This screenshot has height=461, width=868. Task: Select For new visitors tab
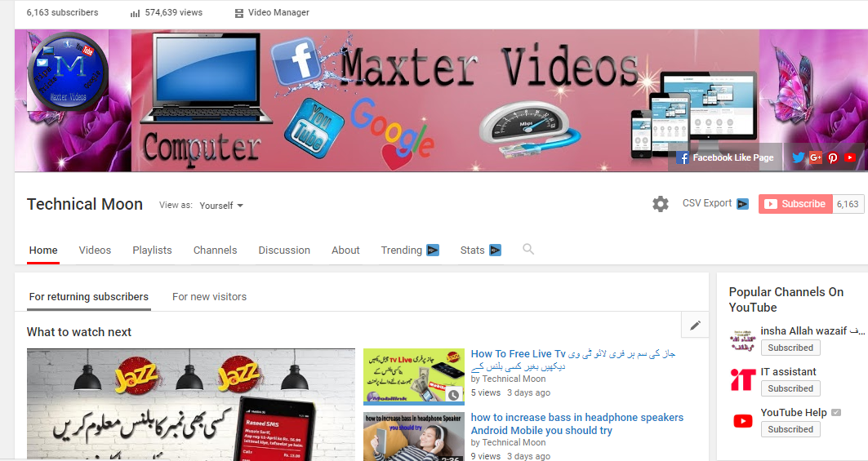point(209,297)
